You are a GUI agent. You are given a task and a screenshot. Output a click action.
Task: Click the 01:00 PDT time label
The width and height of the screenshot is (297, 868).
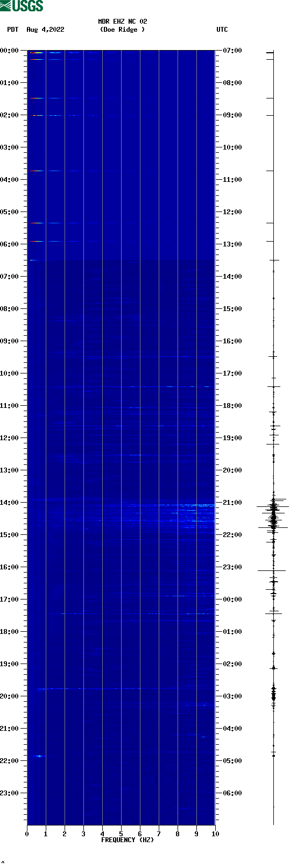tap(9, 83)
